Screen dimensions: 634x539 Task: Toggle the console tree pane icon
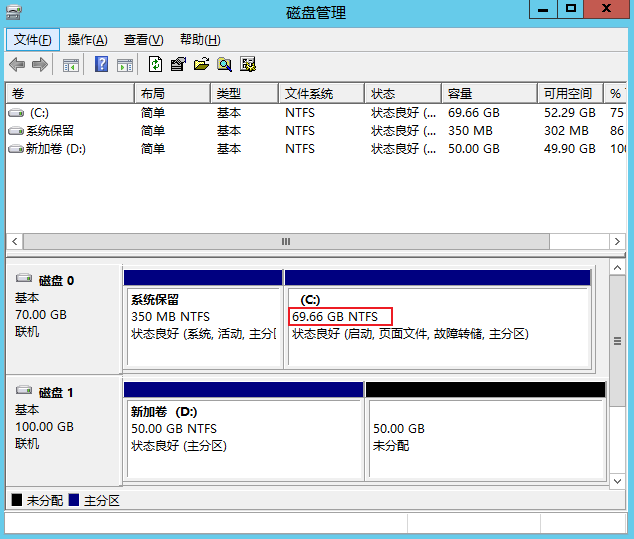tap(71, 65)
